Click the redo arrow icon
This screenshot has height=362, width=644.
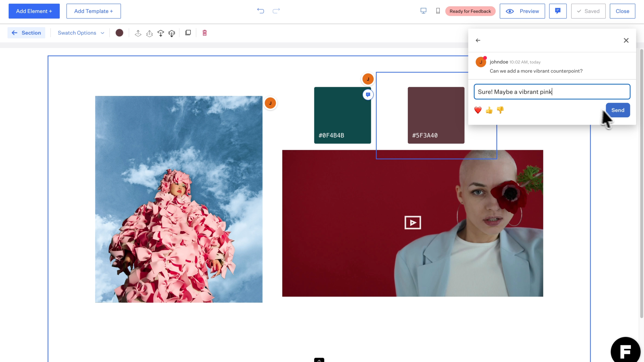pos(276,11)
